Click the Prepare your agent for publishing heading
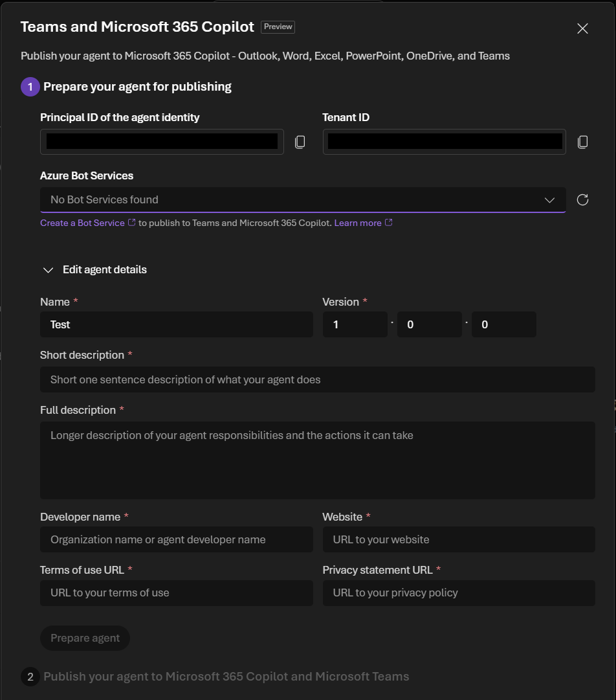Screen dimensions: 616x700 pyautogui.click(x=137, y=87)
